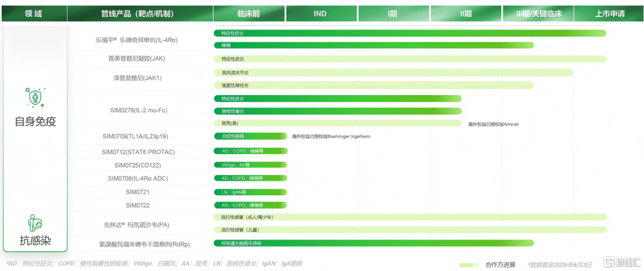The height and width of the screenshot is (271, 644).
Task: Click the 先林达® 玛氘诺沙韦(PA) product row
Action: pyautogui.click(x=137, y=224)
